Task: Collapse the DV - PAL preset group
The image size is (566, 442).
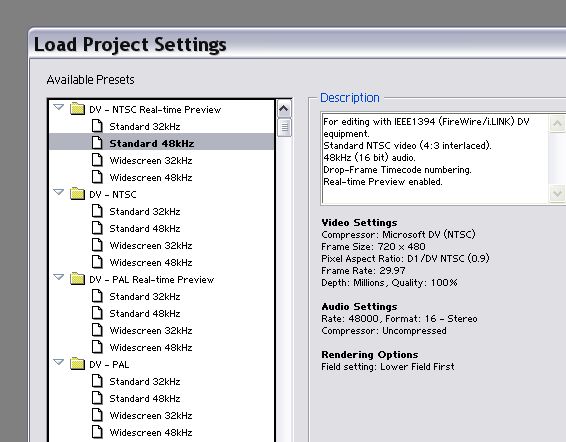Action: point(58,362)
